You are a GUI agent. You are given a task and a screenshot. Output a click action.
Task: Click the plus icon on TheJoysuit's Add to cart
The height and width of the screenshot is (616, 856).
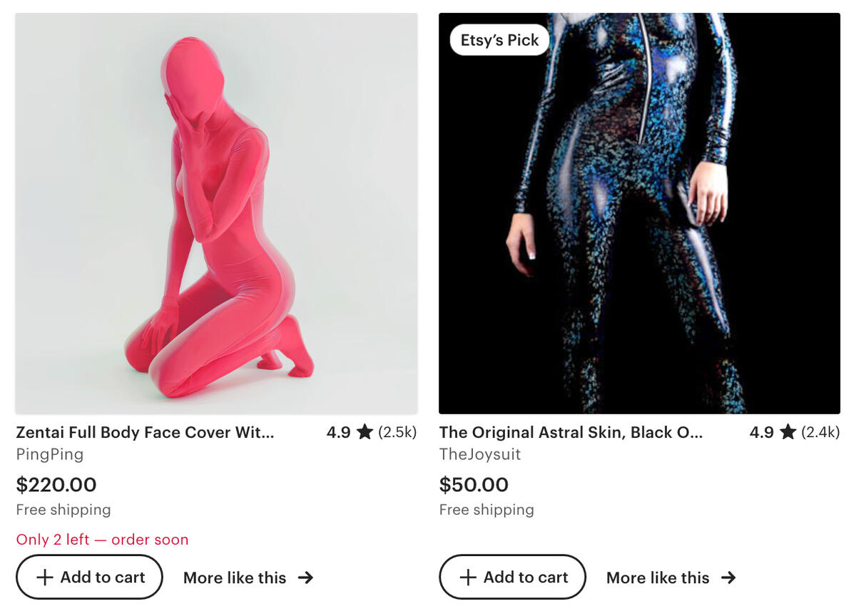tap(468, 577)
